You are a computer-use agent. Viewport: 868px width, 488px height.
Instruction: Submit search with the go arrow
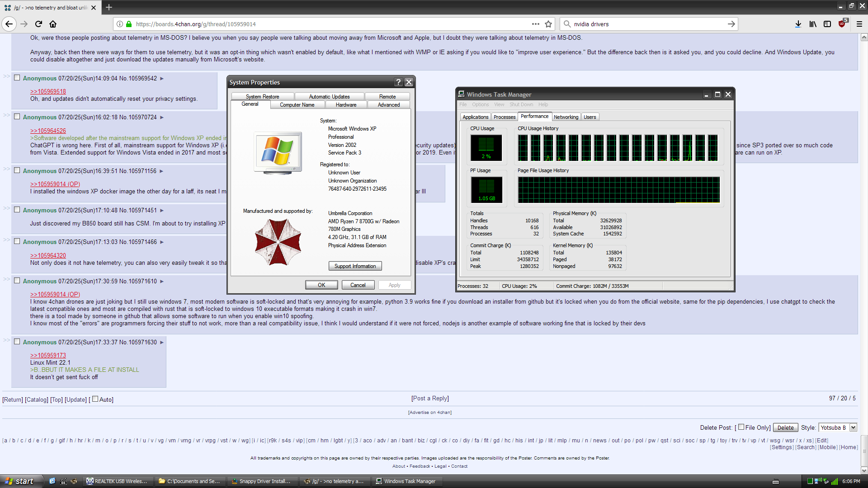pyautogui.click(x=731, y=24)
